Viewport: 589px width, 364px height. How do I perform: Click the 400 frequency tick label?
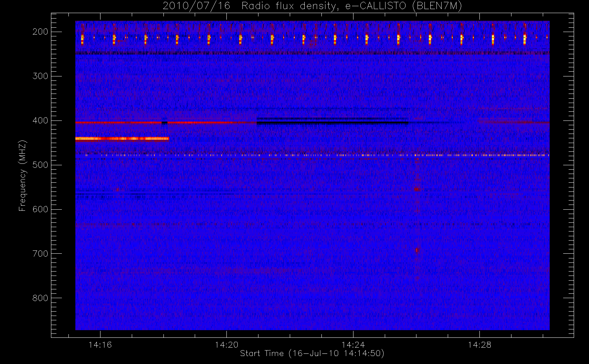40,120
